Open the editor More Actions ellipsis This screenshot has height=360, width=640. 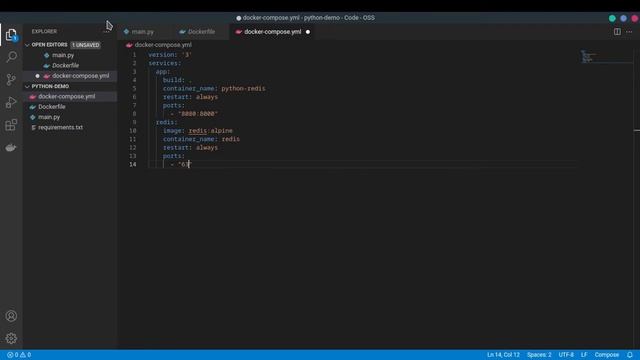tap(629, 31)
